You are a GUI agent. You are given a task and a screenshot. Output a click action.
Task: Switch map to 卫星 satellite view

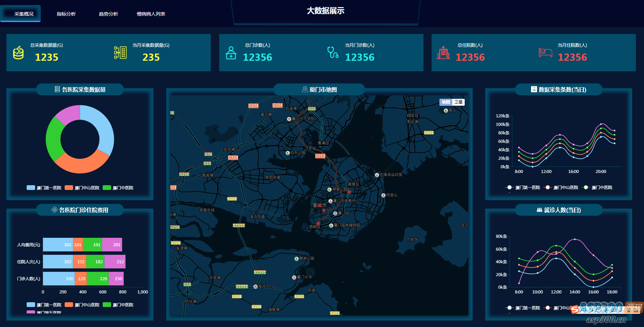point(458,102)
